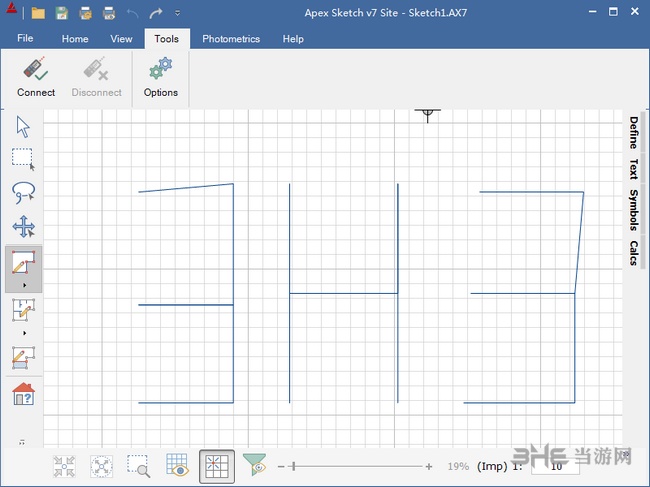Click the grayed Disconnect device button
650x487 pixels.
pos(97,78)
